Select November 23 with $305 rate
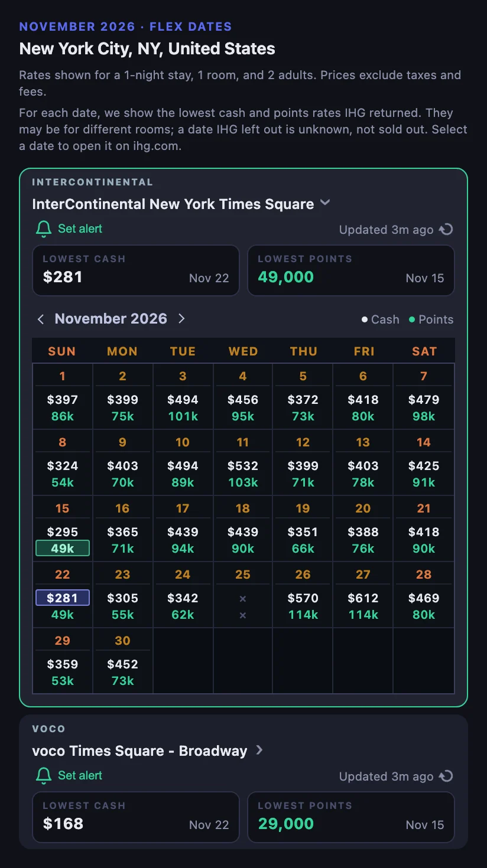Viewport: 487px width, 868px height. pyautogui.click(x=123, y=595)
